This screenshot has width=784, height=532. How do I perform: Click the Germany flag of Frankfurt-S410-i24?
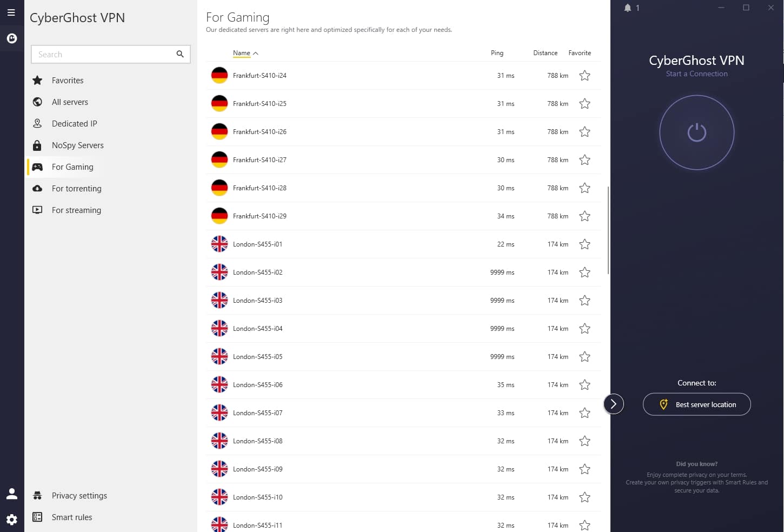point(219,76)
